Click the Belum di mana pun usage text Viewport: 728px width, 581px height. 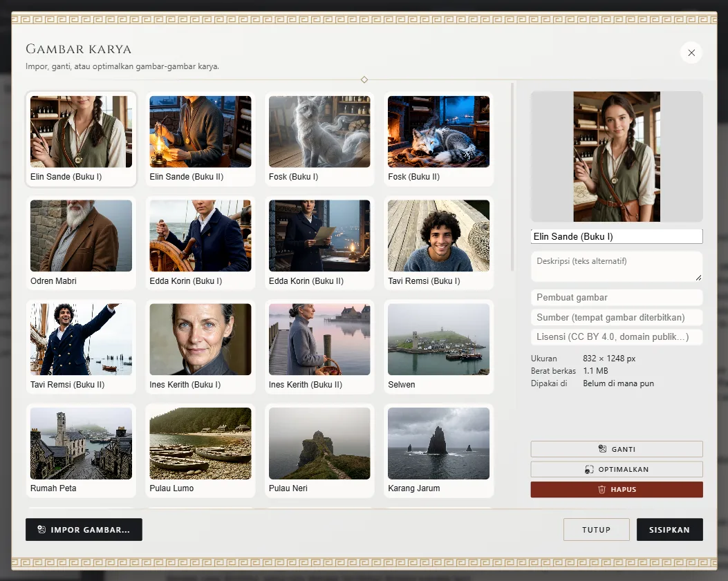(x=619, y=383)
